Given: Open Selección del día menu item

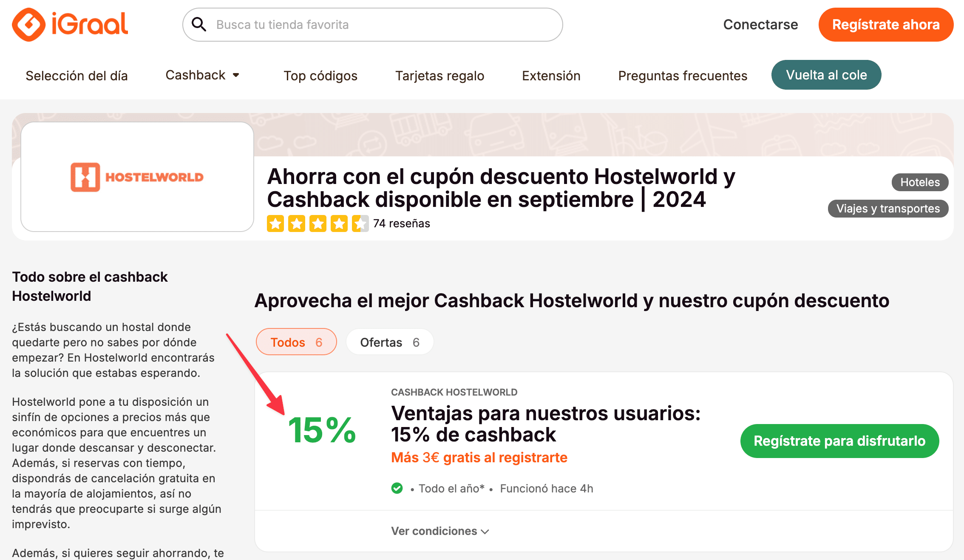Looking at the screenshot, I should click(77, 76).
